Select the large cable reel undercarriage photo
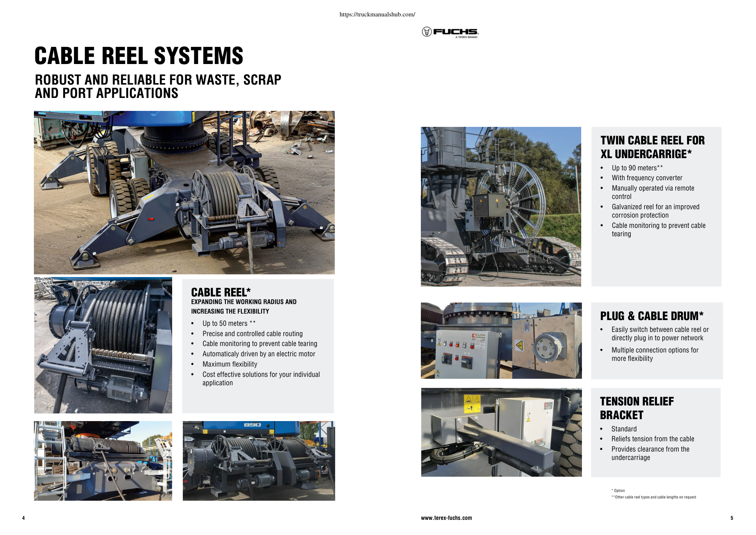The image size is (756, 535). pos(184,192)
